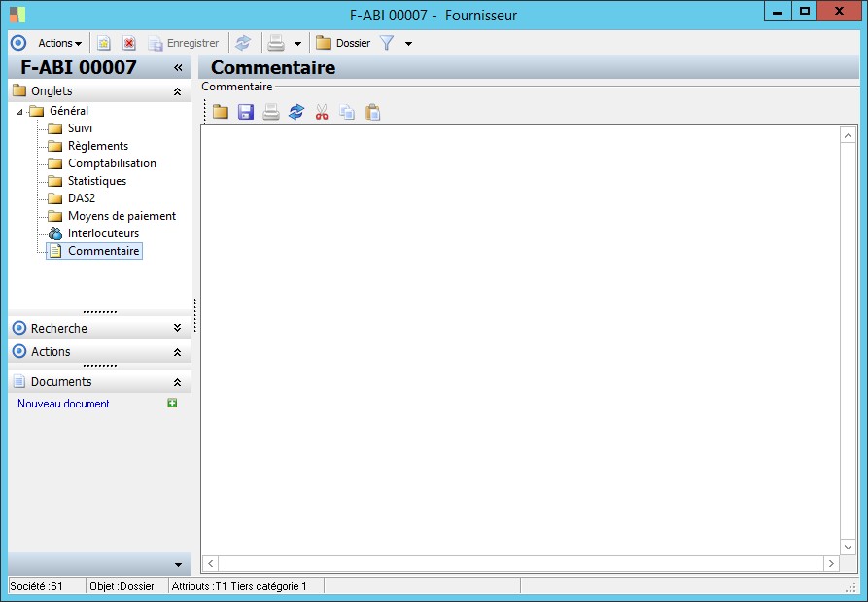Collapse the Actions side panel section
This screenshot has height=602, width=868.
point(177,352)
